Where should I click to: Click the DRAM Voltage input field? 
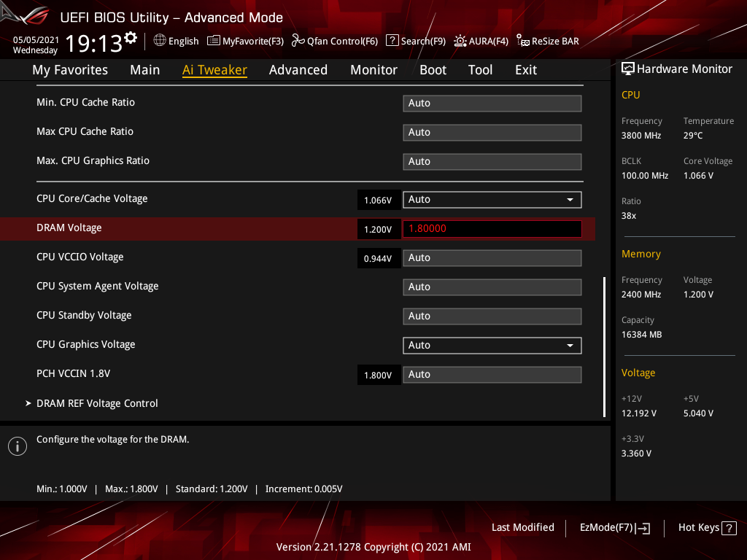click(492, 228)
